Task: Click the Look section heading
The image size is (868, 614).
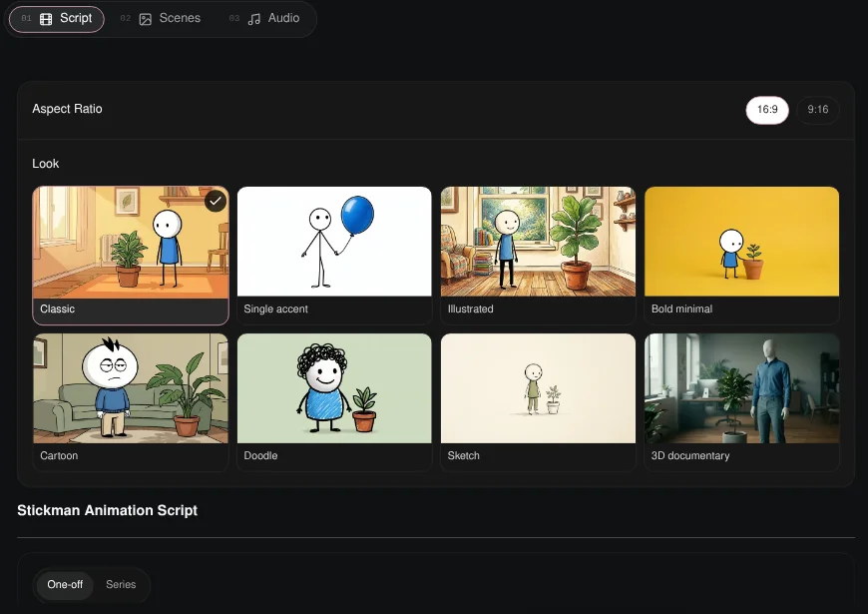Action: point(45,164)
